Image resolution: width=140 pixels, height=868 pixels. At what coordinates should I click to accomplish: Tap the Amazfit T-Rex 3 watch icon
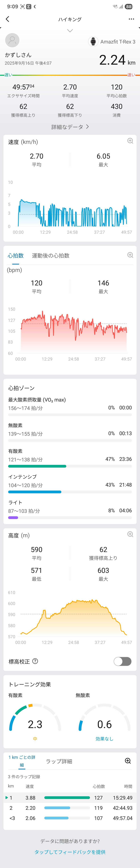click(93, 41)
